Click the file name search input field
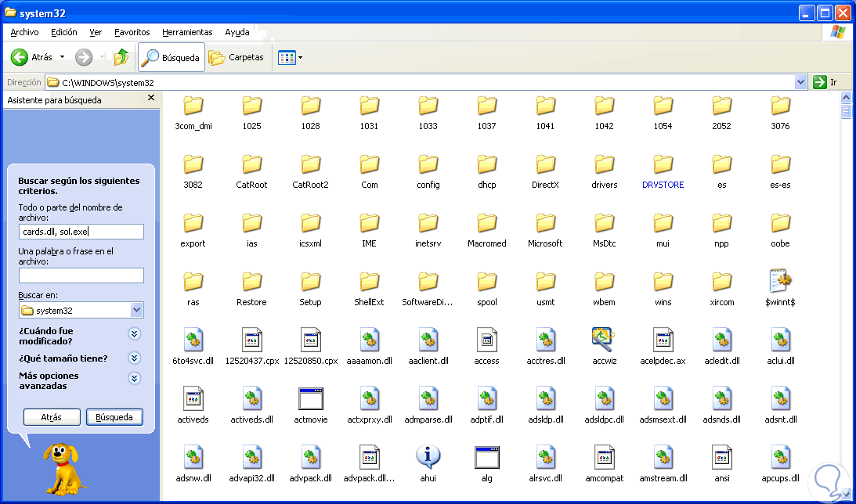Image resolution: width=856 pixels, height=504 pixels. tap(81, 232)
